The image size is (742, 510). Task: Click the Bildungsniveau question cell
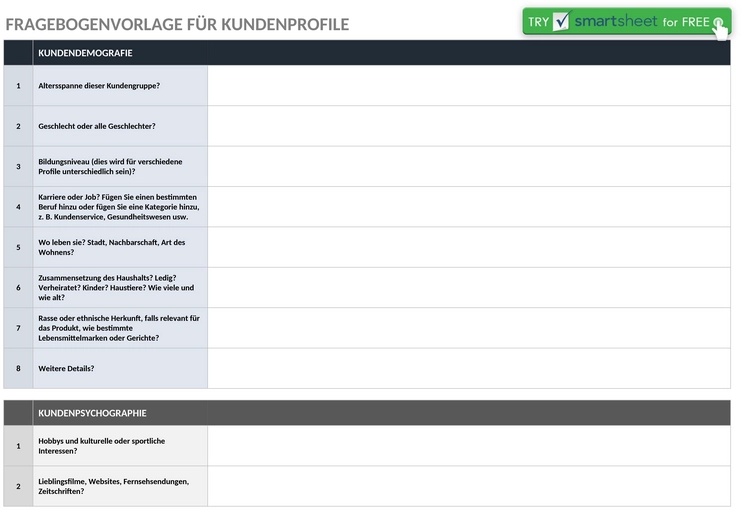click(x=120, y=167)
